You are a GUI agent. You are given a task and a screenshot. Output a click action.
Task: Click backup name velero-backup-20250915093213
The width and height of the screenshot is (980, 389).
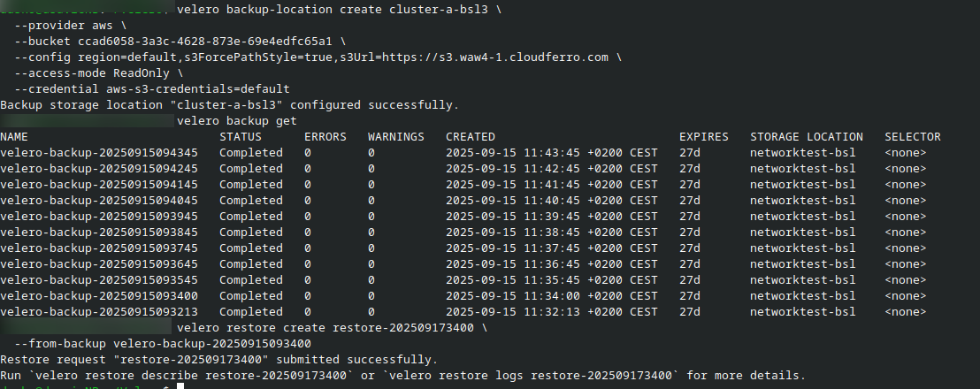[99, 312]
